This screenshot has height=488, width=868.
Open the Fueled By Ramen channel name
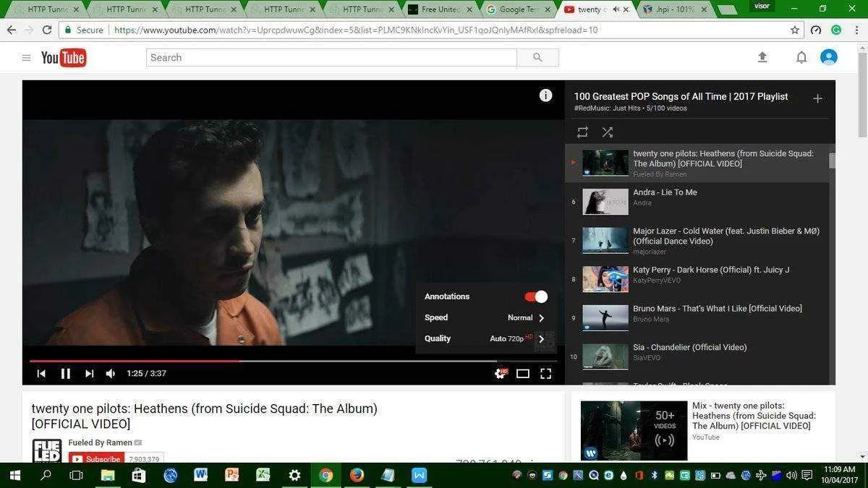pos(101,442)
